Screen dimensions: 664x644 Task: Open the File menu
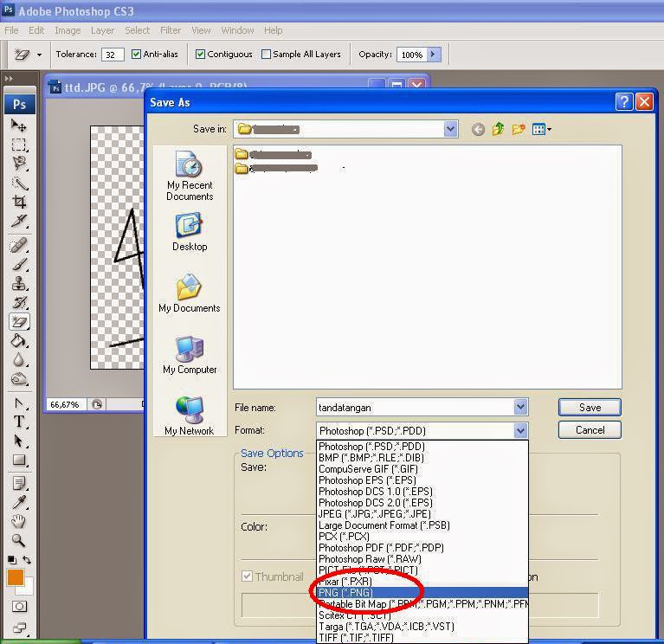tap(11, 30)
